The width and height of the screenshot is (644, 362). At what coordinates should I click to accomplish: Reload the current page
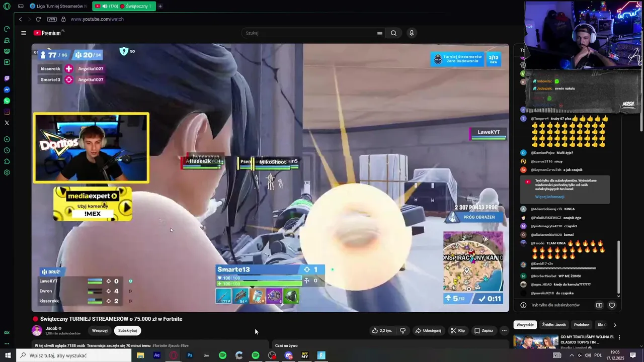pyautogui.click(x=38, y=19)
